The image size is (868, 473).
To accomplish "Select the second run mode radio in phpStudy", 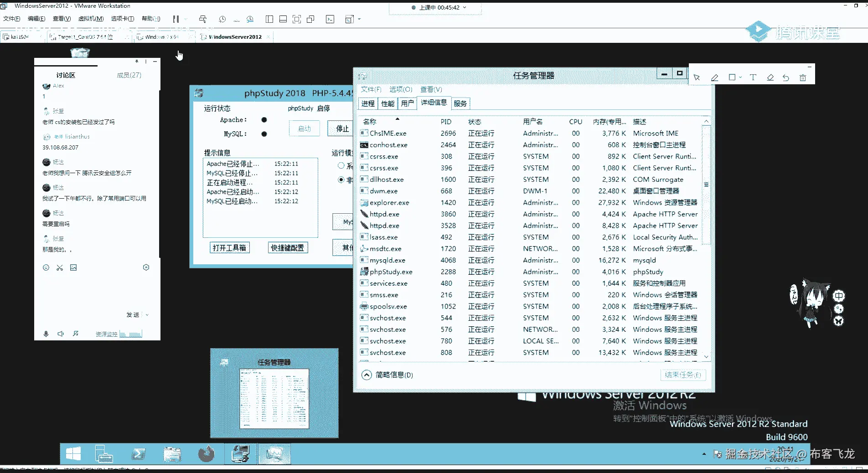I will (x=341, y=180).
